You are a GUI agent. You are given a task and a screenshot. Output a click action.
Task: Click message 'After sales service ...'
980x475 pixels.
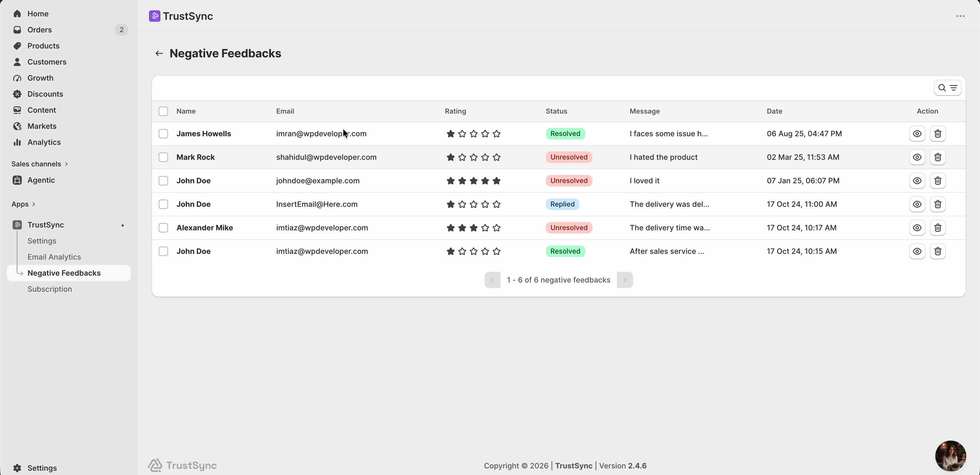pyautogui.click(x=667, y=251)
